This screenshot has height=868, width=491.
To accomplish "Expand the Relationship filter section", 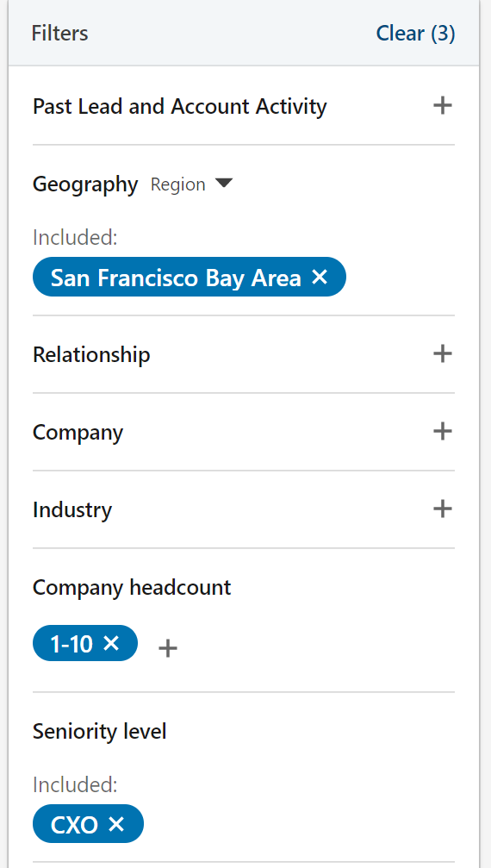I will pyautogui.click(x=243, y=353).
